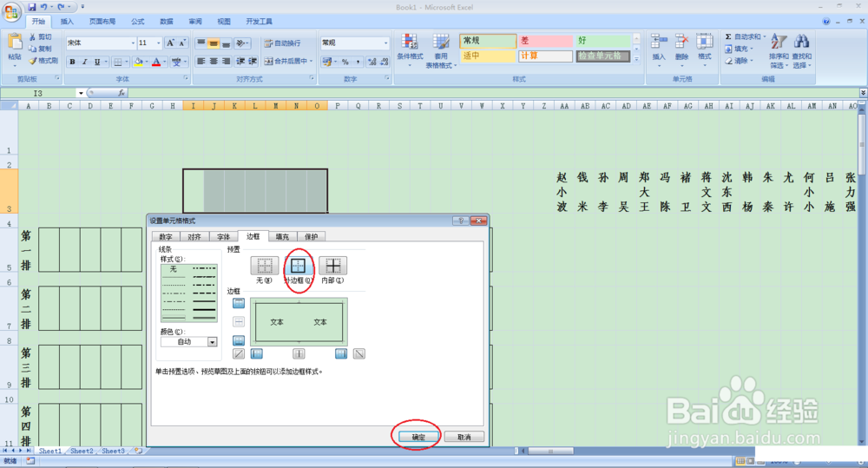Image resolution: width=868 pixels, height=468 pixels.
Task: Toggle top border button in dialog
Action: pyautogui.click(x=239, y=303)
